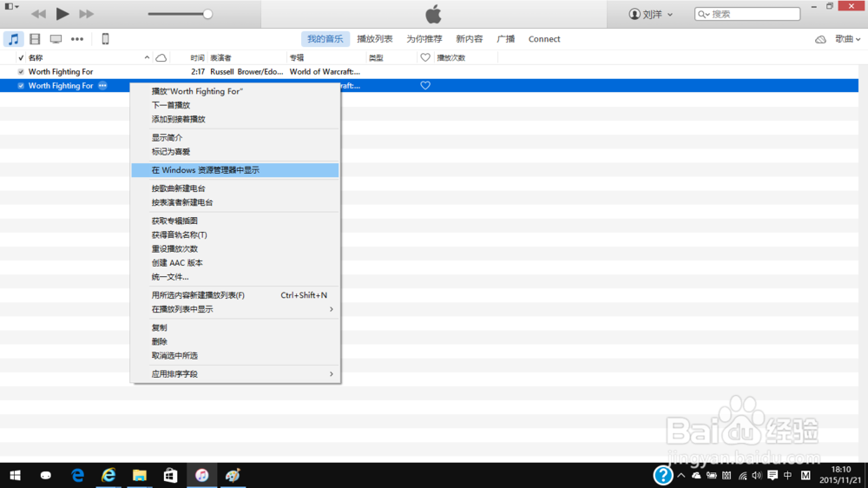Open the connected iPhone device icon

click(105, 39)
